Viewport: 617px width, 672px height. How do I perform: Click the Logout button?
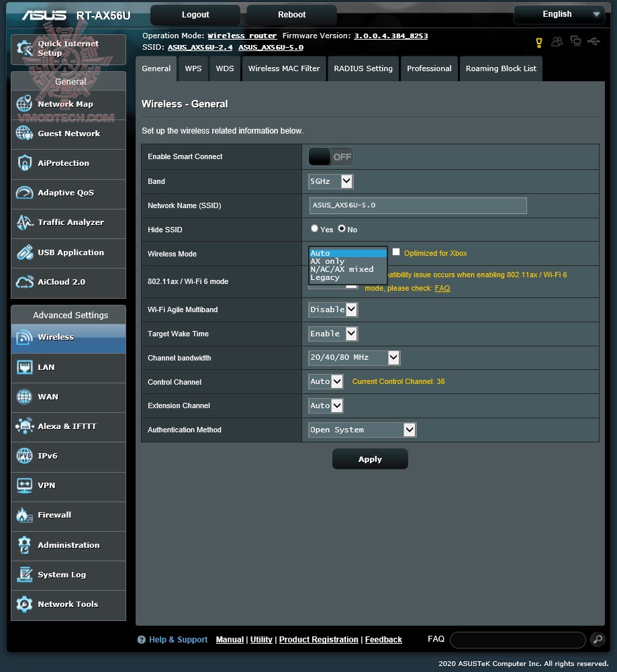(195, 15)
